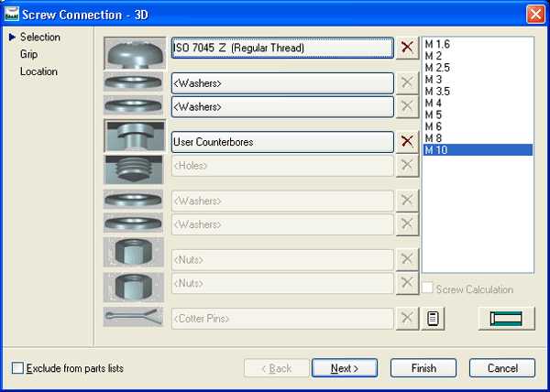
Task: Click the Finish button
Action: tap(423, 368)
